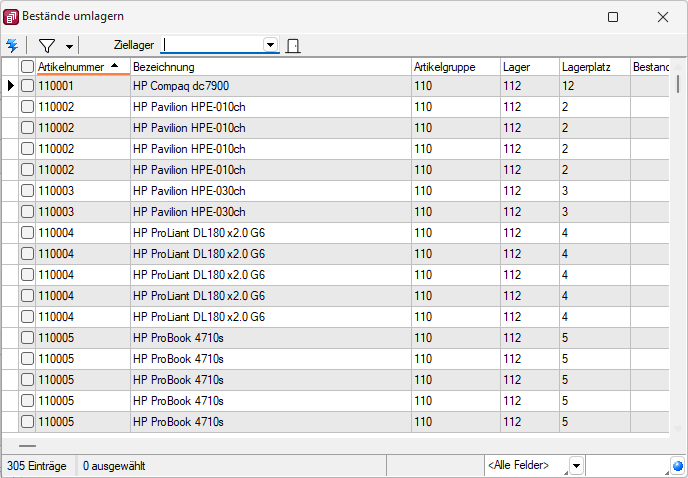688x478 pixels.
Task: Sort by the Bezeichnung column header
Action: pyautogui.click(x=271, y=67)
